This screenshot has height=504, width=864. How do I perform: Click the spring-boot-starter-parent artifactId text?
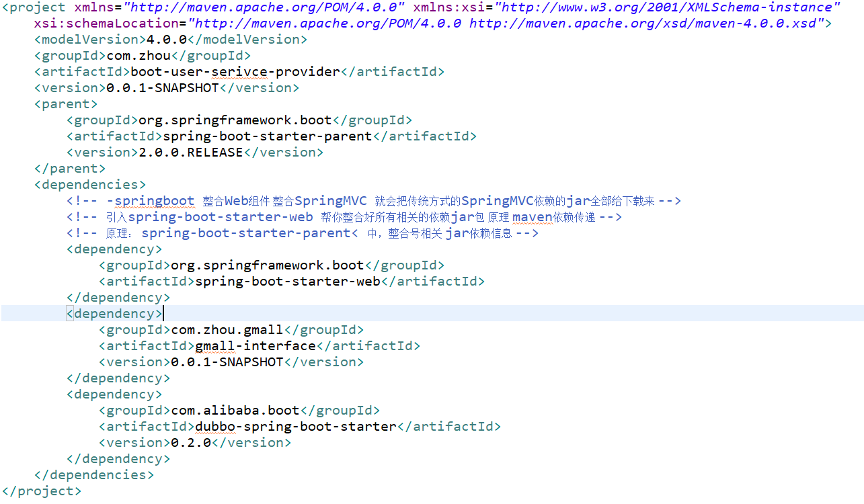(268, 136)
